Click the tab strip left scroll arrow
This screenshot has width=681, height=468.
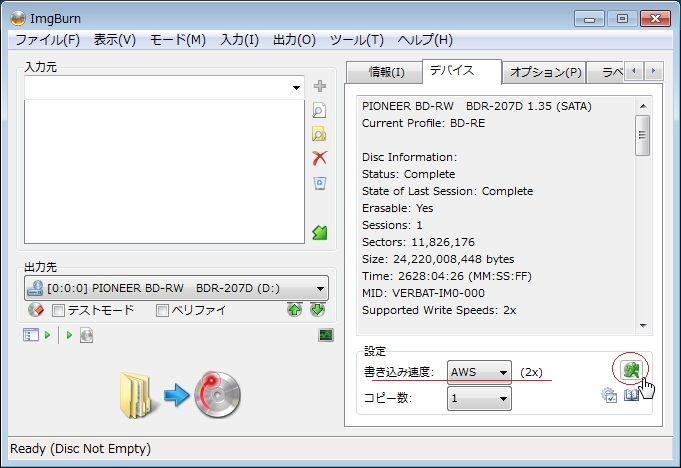coord(634,71)
